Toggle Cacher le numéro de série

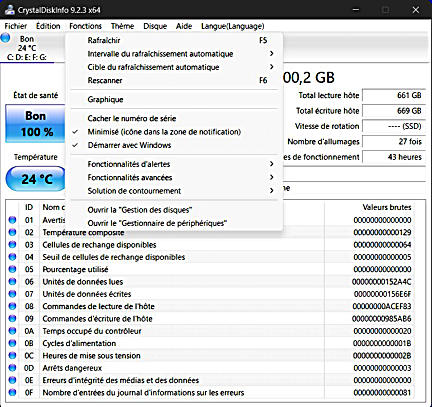[174, 118]
